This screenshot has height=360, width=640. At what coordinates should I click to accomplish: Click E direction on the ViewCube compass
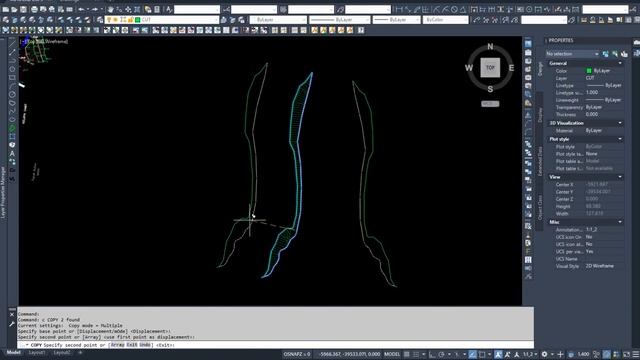coord(511,68)
